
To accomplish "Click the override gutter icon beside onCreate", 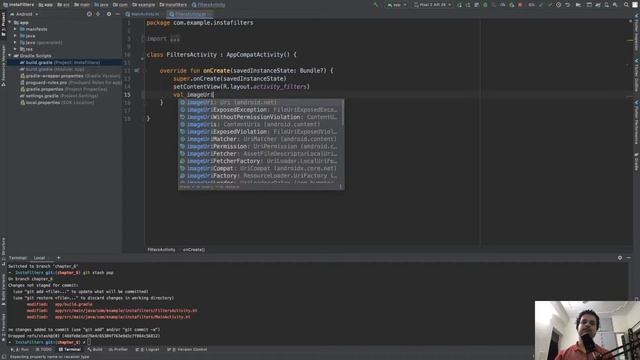I will click(137, 70).
